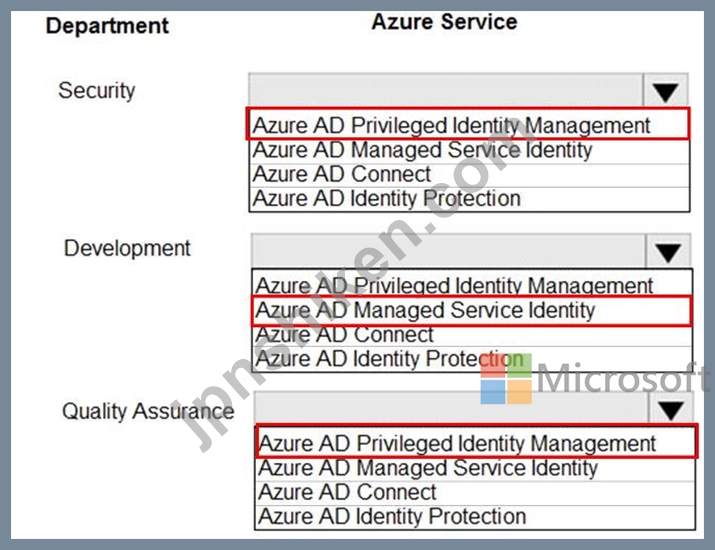Open the Security department dropdown arrow
The height and width of the screenshot is (550, 715).
(x=666, y=91)
